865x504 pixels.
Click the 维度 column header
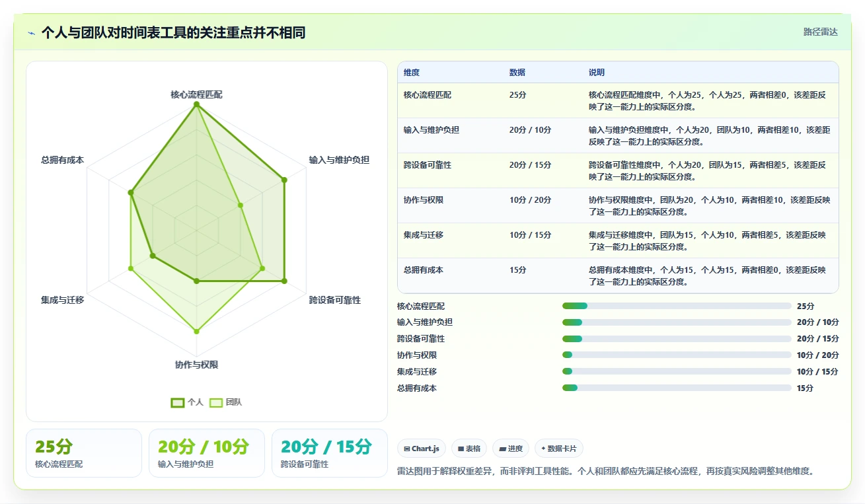(x=412, y=73)
